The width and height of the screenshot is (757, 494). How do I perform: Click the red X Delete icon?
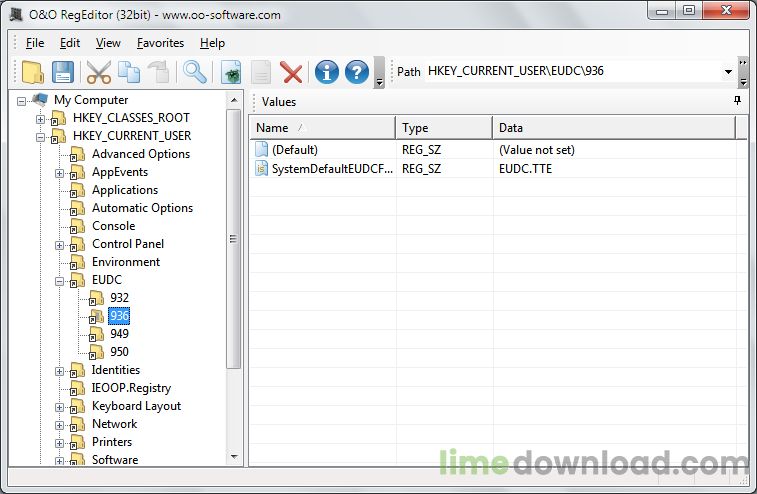(x=292, y=73)
